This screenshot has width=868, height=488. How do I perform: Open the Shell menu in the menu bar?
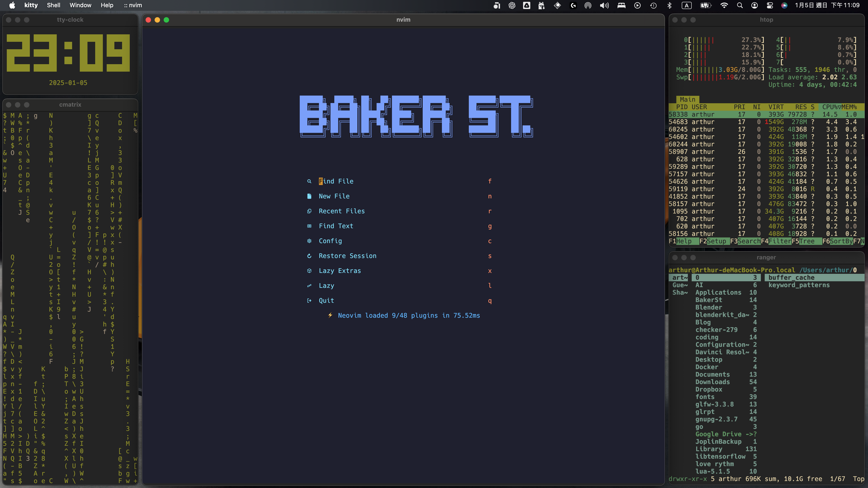pyautogui.click(x=53, y=5)
